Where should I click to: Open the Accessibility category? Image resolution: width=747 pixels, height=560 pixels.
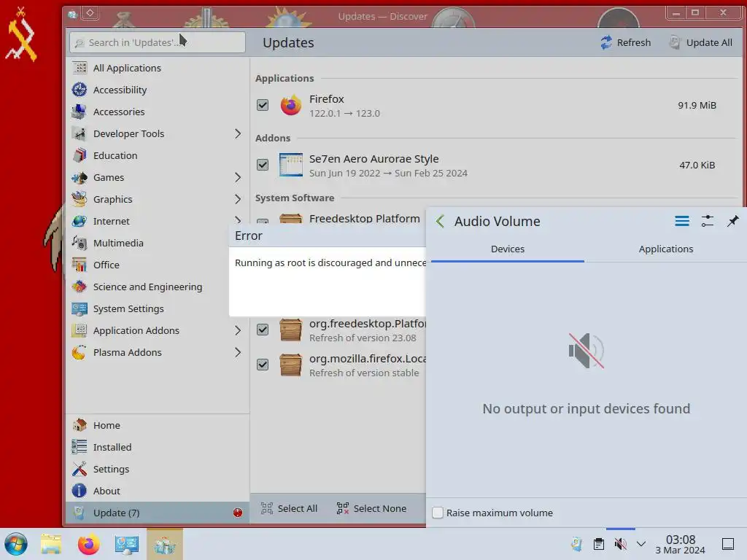coord(158,90)
